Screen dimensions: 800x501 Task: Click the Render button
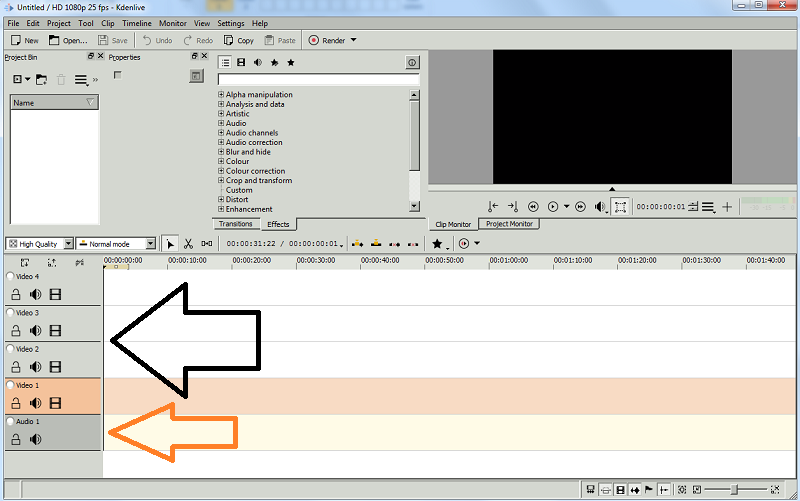pyautogui.click(x=327, y=40)
